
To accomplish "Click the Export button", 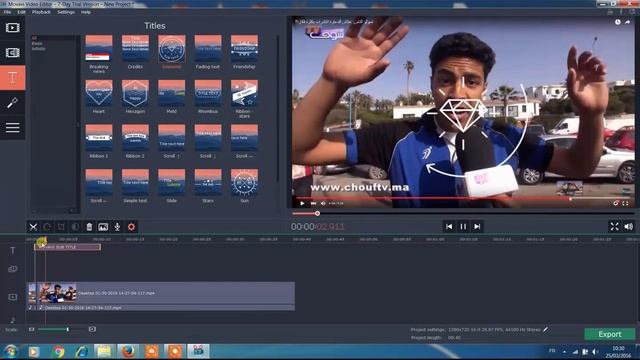I will pyautogui.click(x=610, y=334).
